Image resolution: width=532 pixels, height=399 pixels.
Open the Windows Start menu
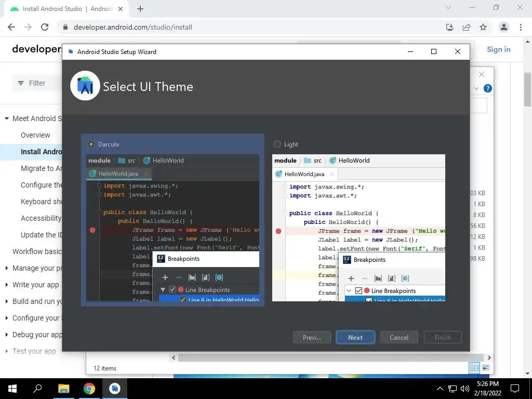12,389
